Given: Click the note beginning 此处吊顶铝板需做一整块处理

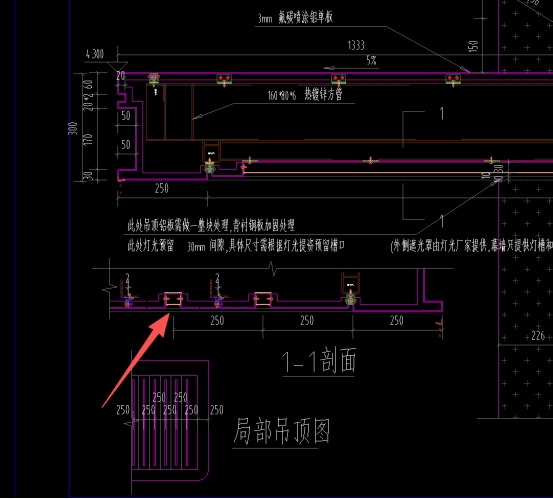Looking at the screenshot, I should tap(211, 226).
